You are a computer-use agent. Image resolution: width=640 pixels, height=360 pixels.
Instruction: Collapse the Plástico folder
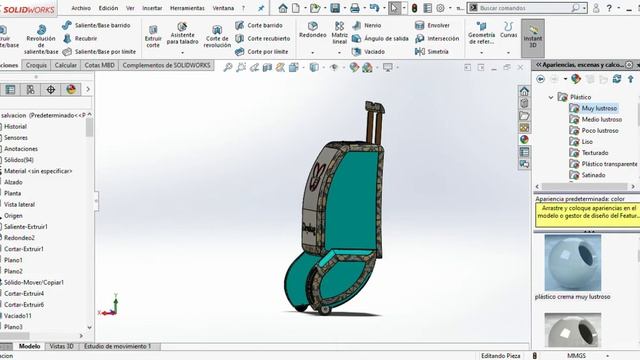coord(551,97)
